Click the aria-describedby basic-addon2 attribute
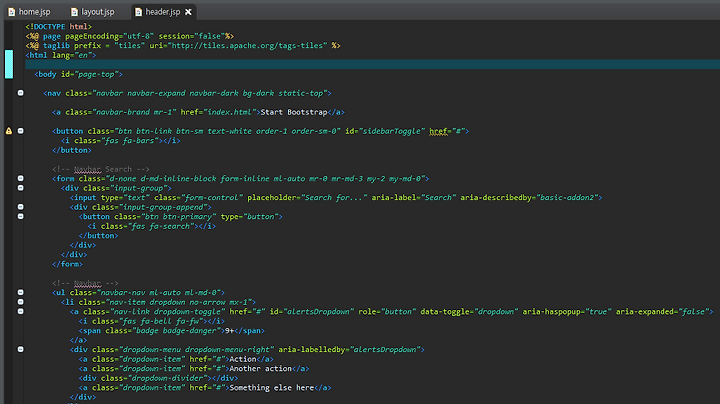The width and height of the screenshot is (720, 404). [529, 197]
